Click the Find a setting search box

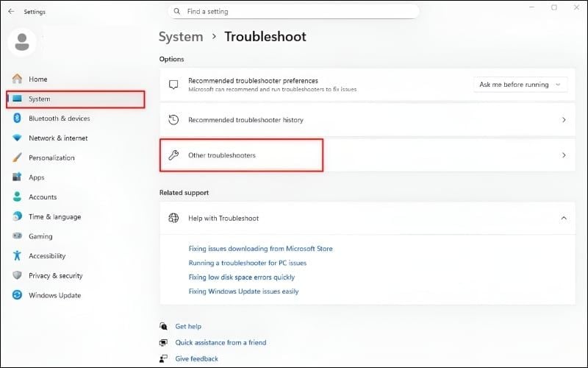tap(293, 12)
